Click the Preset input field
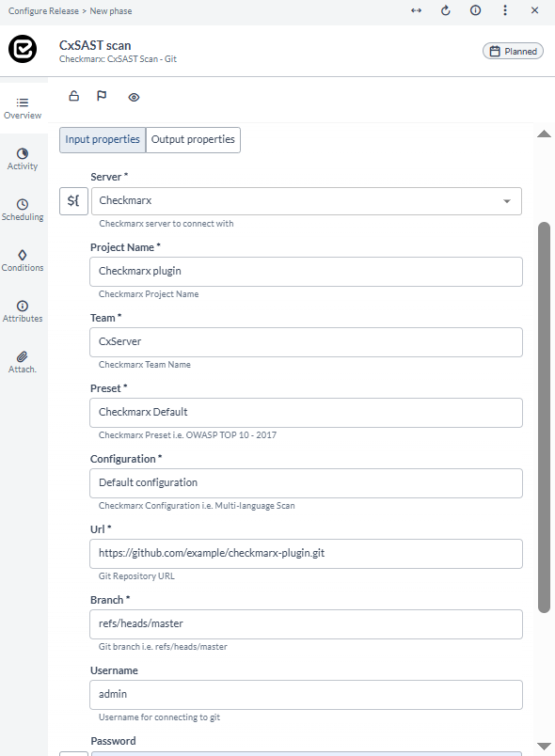The height and width of the screenshot is (756, 555). (x=306, y=412)
